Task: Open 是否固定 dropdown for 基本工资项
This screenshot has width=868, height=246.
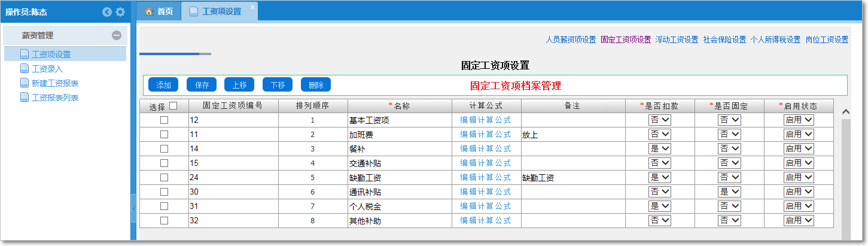Action: coord(729,120)
